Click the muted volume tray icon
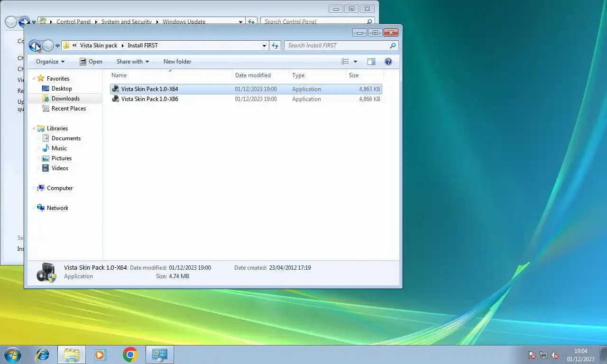 pos(555,355)
